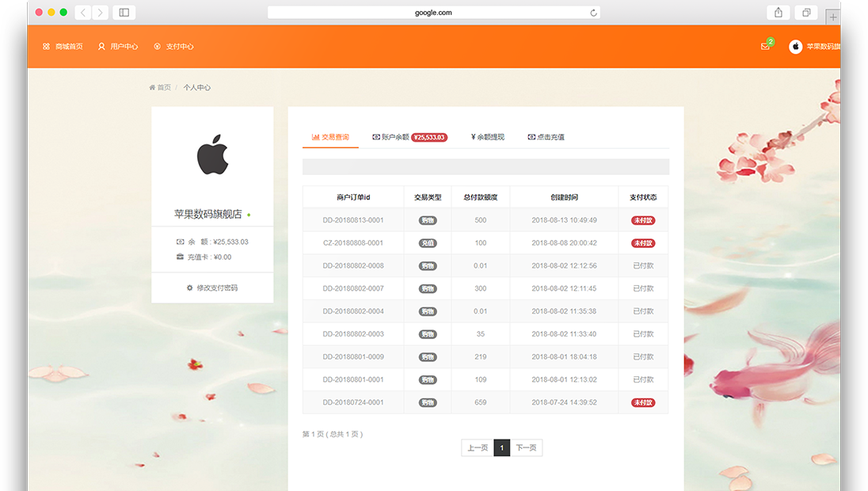Open 用户中心 in the top navigation
868x491 pixels.
118,47
